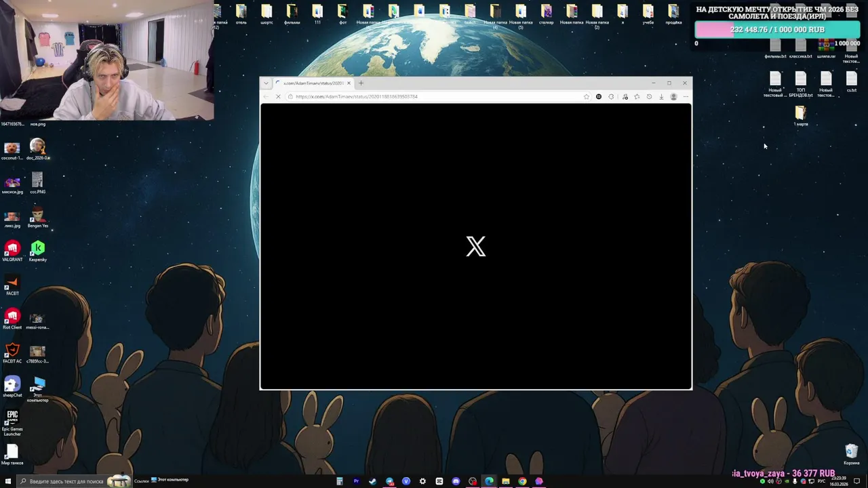
Task: Open the ТОП БРЕНДОВ.txt file
Action: (x=801, y=85)
